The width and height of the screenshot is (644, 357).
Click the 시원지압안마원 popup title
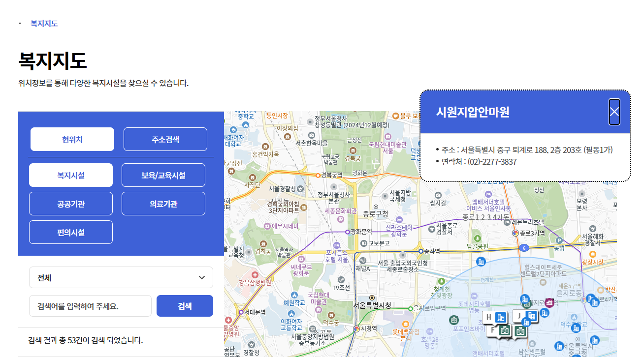click(473, 112)
